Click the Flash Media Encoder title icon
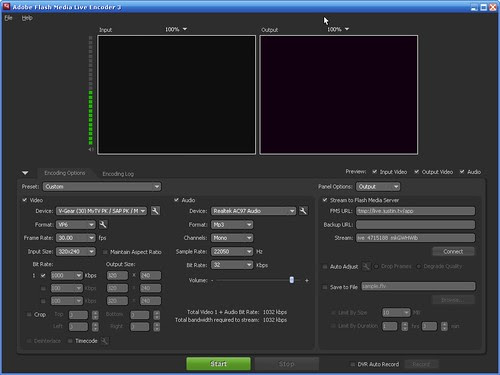Viewport: 500px width, 375px height. (6, 7)
